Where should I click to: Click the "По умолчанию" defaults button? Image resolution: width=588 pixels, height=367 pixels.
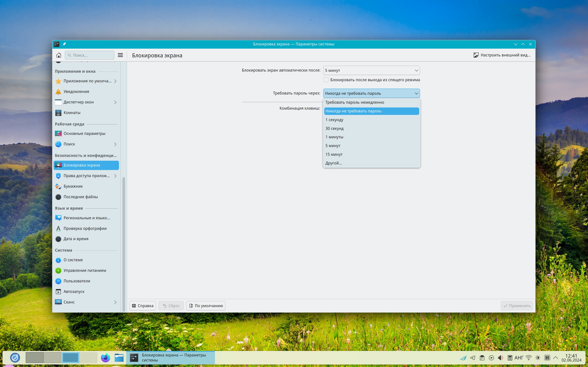[206, 306]
